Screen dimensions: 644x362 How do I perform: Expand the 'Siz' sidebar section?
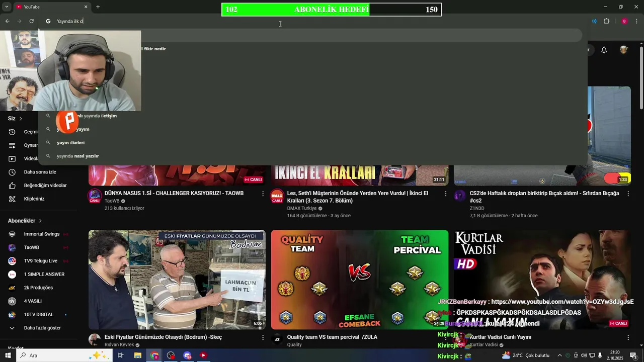[15, 119]
